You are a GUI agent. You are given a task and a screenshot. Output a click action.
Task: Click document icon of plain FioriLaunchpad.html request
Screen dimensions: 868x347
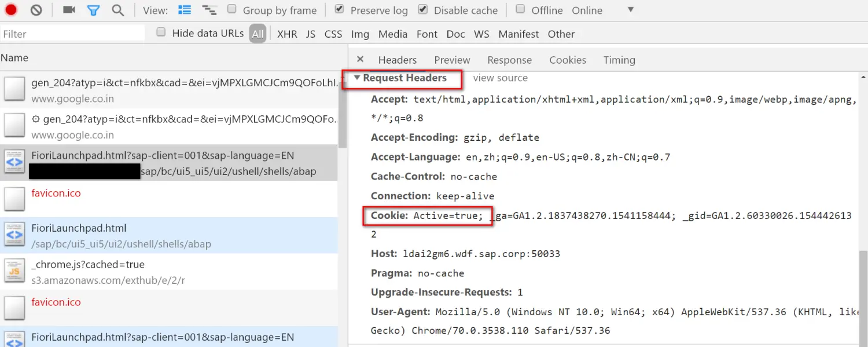click(14, 234)
